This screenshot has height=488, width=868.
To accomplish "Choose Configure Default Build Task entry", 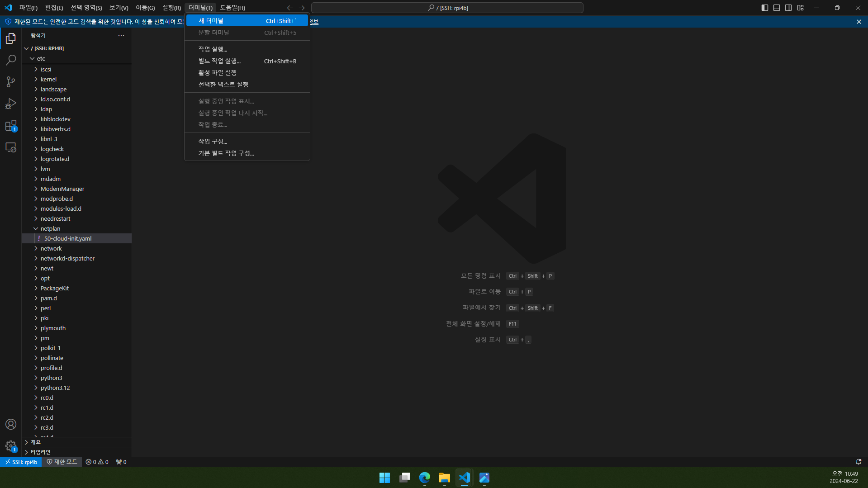I will 247,153.
